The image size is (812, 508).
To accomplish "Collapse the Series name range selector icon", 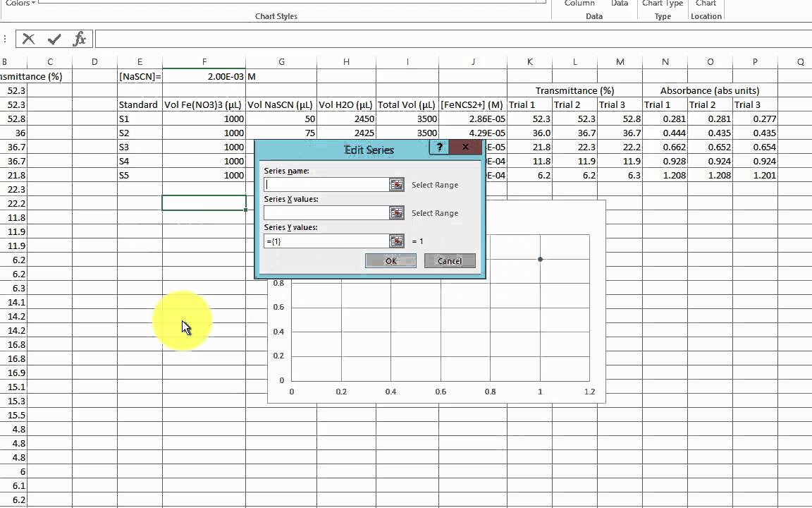I will tap(396, 184).
